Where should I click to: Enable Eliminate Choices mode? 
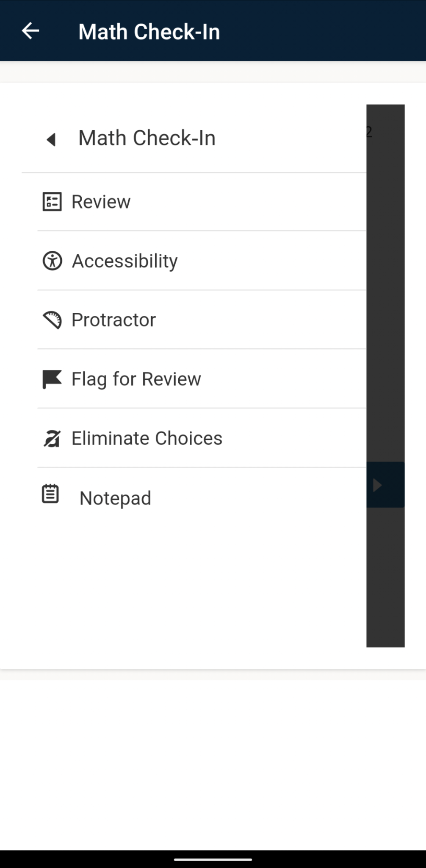tap(147, 438)
